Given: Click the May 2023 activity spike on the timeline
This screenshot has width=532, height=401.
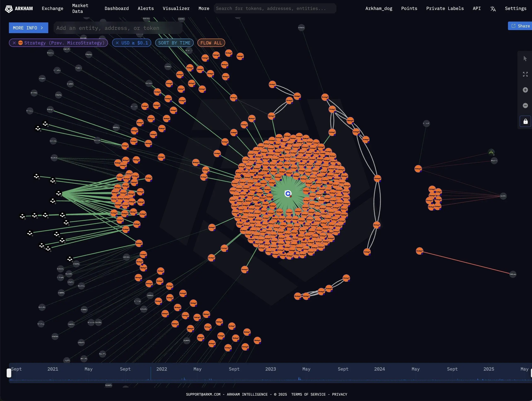Looking at the screenshot, I should click(x=299, y=379).
